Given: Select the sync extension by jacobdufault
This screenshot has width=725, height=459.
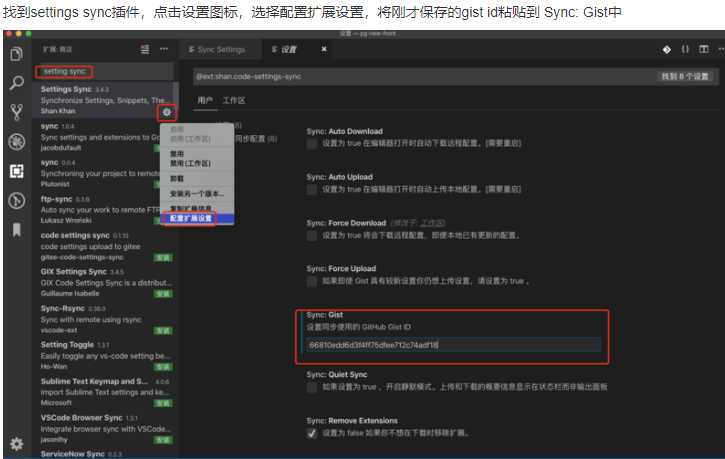Looking at the screenshot, I should tap(104, 137).
